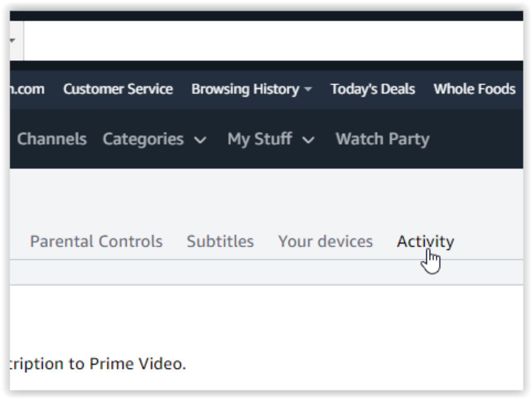Expand the Categories menu

coord(143,139)
